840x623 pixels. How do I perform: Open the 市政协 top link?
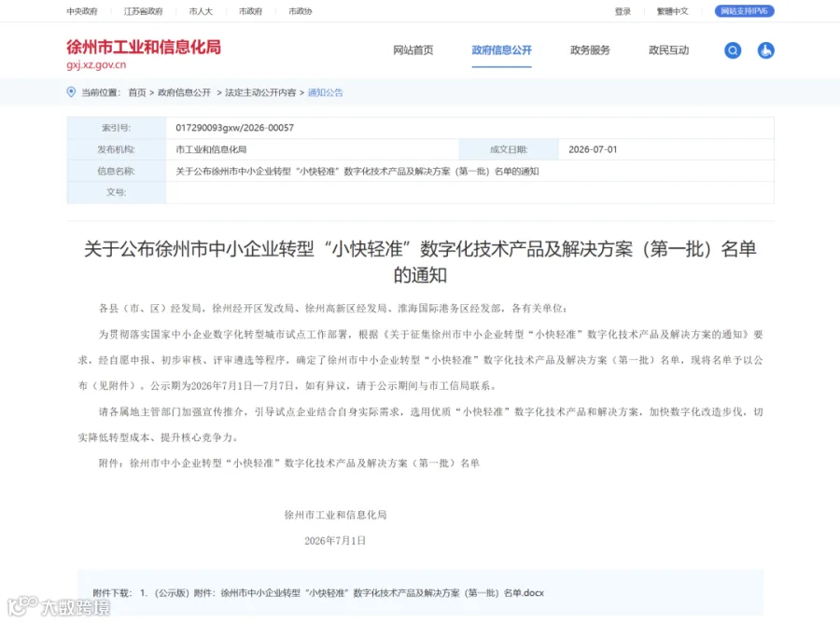pos(300,11)
